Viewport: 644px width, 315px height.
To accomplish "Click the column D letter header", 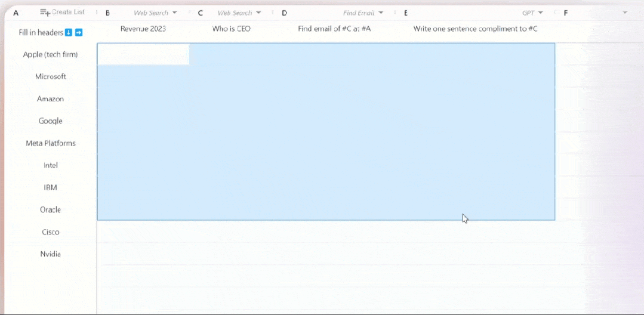I will [284, 13].
